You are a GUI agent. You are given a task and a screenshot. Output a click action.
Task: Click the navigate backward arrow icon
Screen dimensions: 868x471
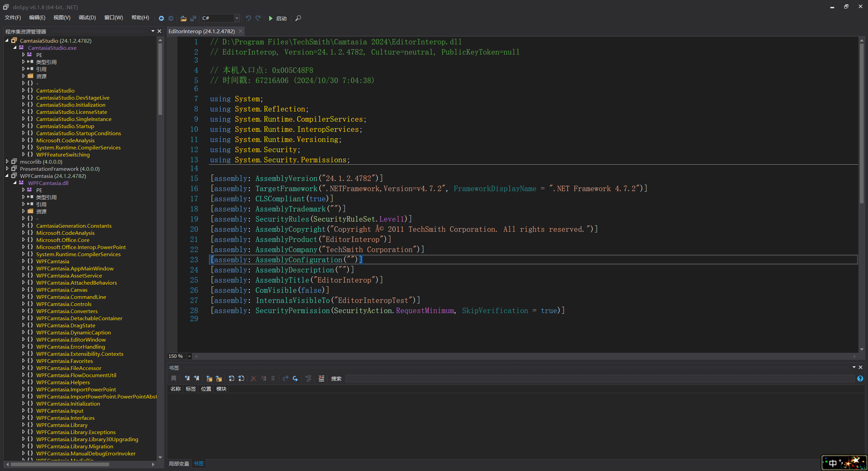(x=161, y=18)
